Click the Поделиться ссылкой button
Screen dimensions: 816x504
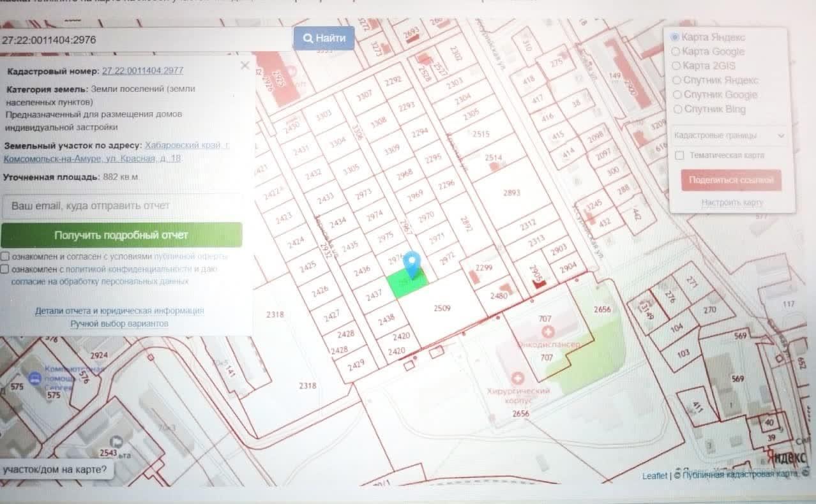[x=731, y=181]
